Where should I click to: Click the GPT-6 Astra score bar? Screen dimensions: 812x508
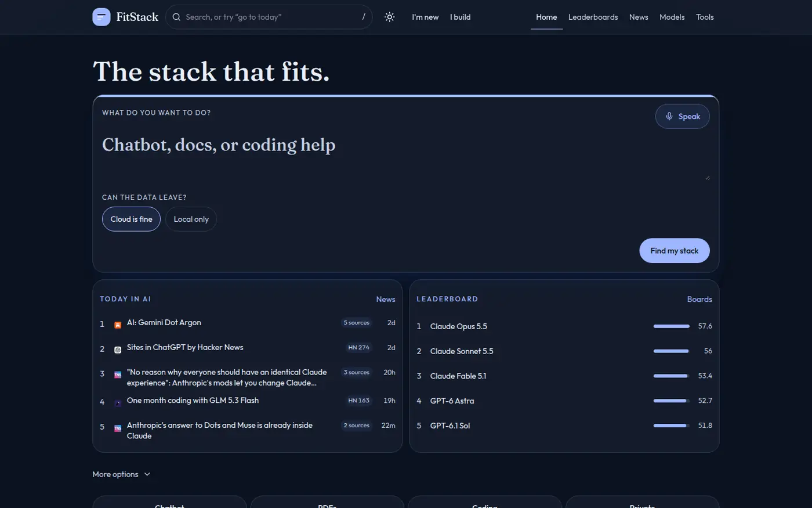[x=672, y=401]
